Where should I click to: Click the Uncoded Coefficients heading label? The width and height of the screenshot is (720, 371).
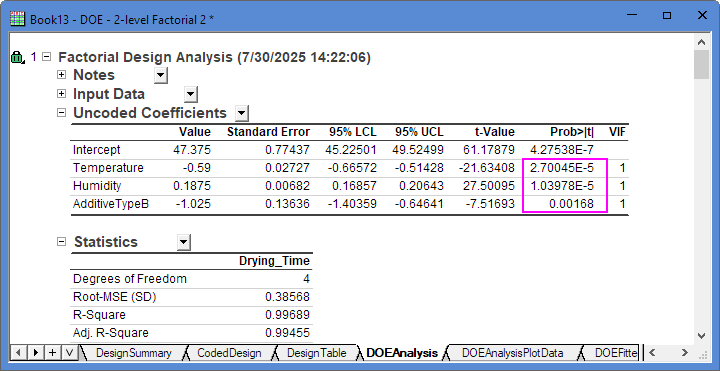pos(150,113)
